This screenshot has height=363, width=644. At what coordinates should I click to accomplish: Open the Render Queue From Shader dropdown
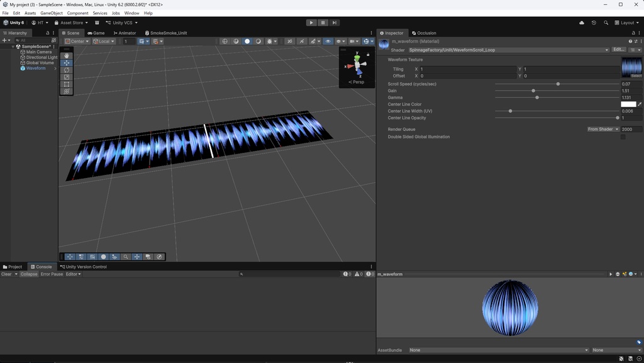(603, 129)
